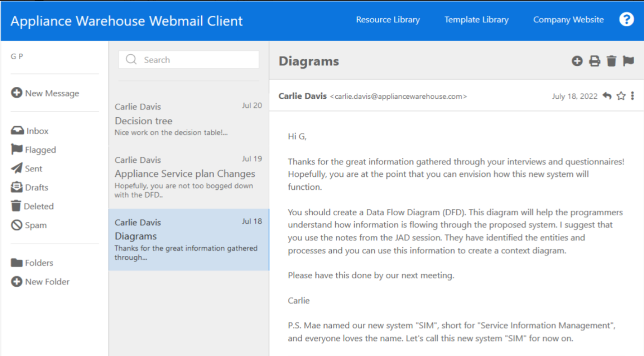This screenshot has height=356, width=644.
Task: Star Carlie Davis's message
Action: coord(620,96)
